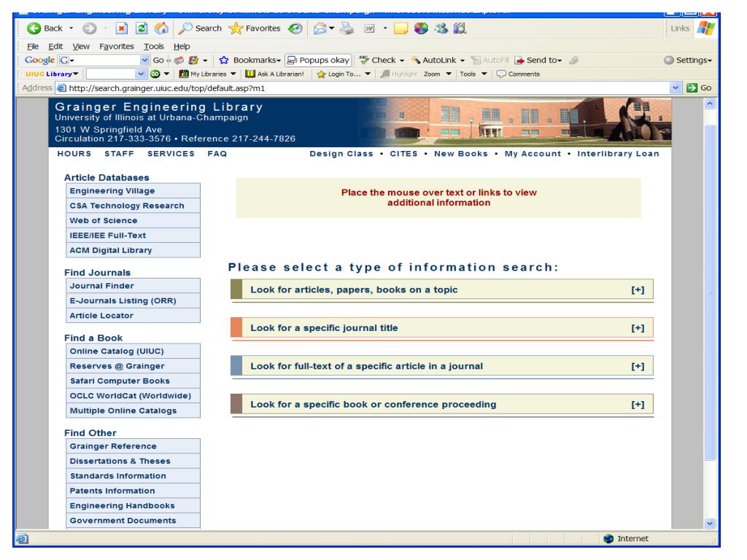Screen dimensions: 747x560
Task: Click the Research books toolbar icon
Action: click(x=460, y=28)
